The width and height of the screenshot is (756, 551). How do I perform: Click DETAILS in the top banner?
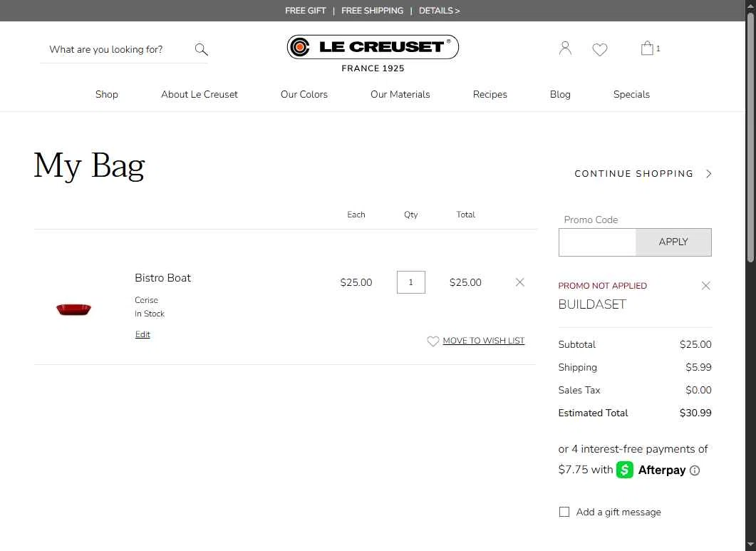(439, 11)
